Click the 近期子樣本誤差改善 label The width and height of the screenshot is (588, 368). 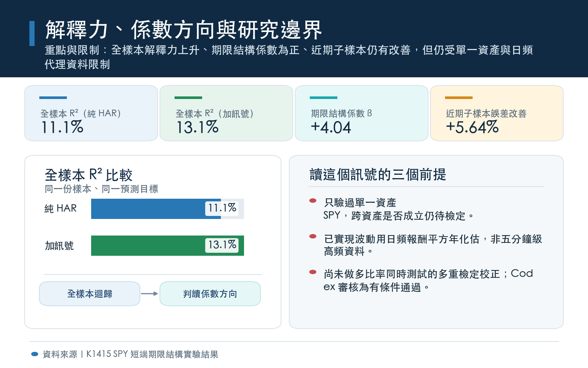pos(486,113)
